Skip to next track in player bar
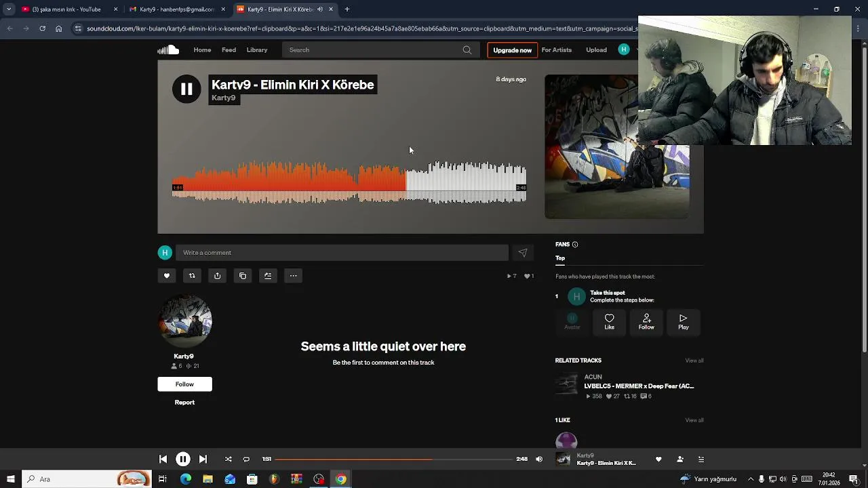The width and height of the screenshot is (868, 488). pos(203,459)
